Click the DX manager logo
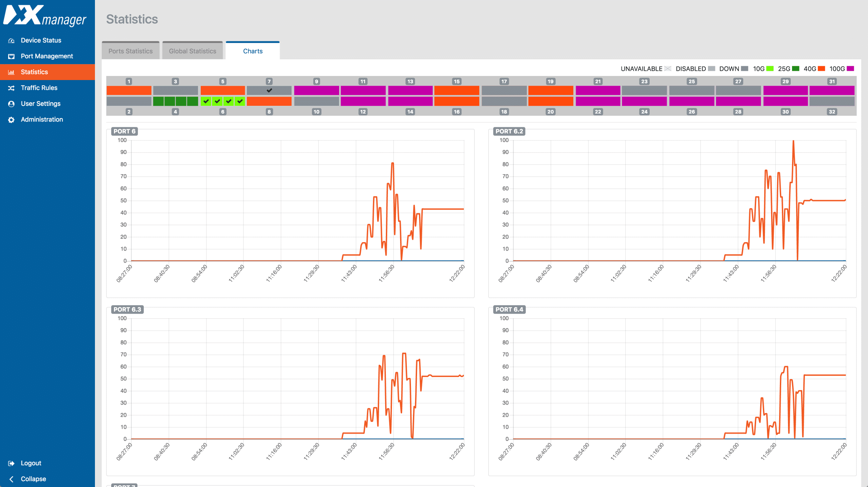The width and height of the screenshot is (868, 487). pyautogui.click(x=45, y=16)
